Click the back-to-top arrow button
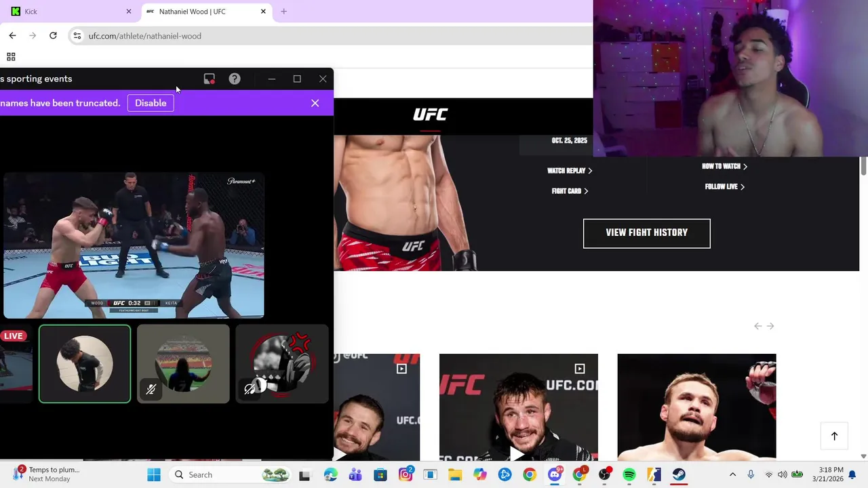The height and width of the screenshot is (488, 868). tap(834, 436)
